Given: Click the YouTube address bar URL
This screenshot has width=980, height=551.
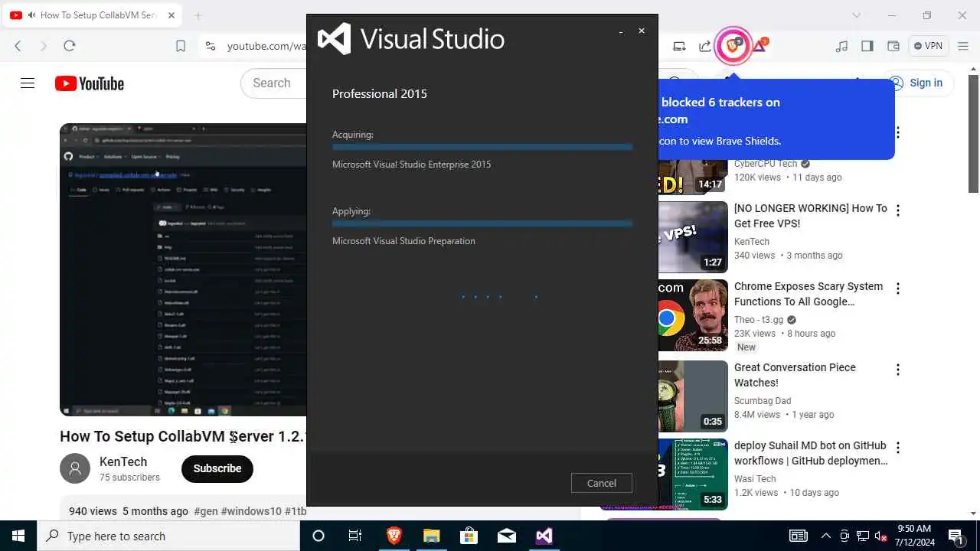Looking at the screenshot, I should pos(266,46).
